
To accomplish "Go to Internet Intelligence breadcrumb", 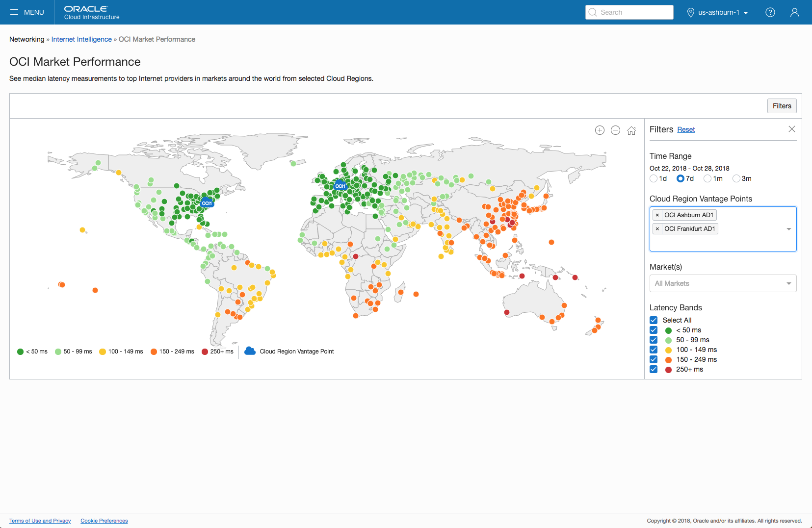I will tap(81, 39).
